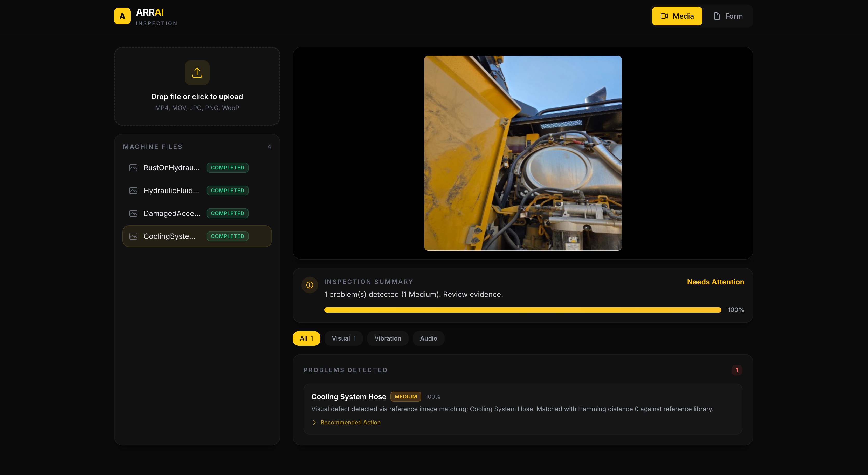This screenshot has height=475, width=868.
Task: Click image icon beside HydraulicFluid file
Action: coord(133,191)
